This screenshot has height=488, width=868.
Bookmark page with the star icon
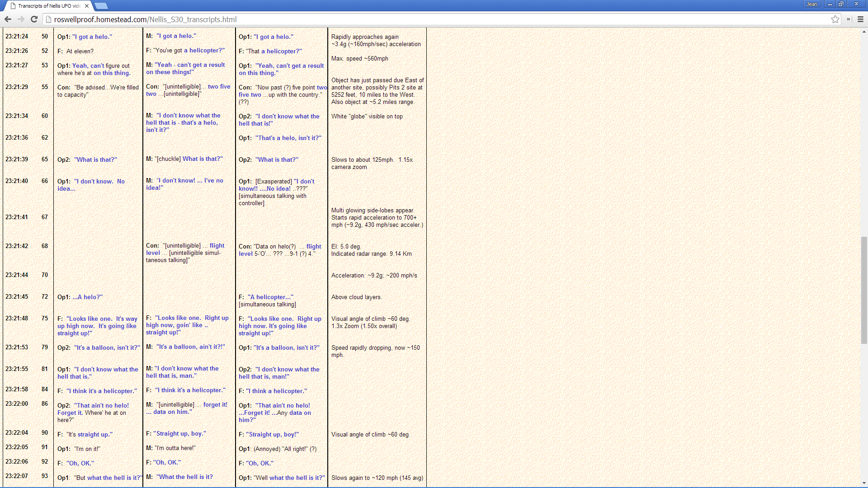point(835,19)
